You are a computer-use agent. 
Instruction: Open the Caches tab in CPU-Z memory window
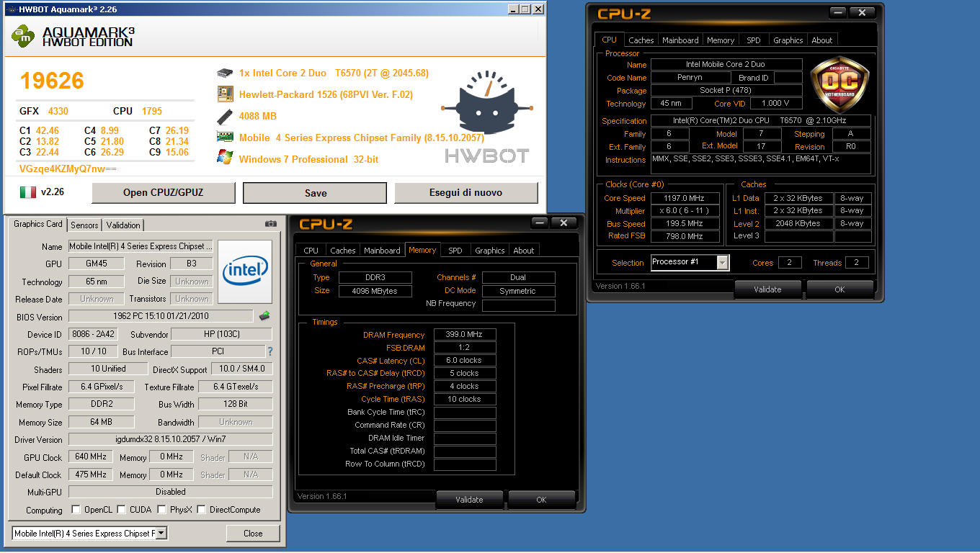(343, 251)
